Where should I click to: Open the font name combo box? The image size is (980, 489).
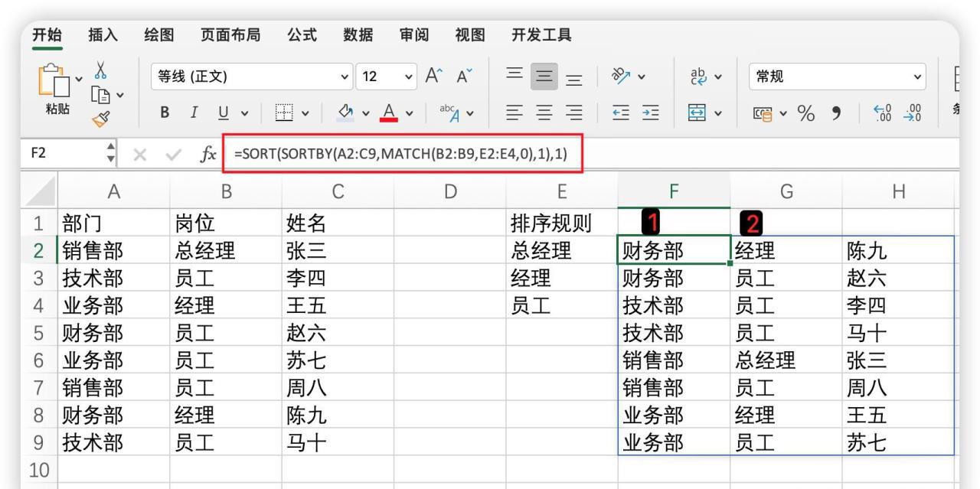click(252, 77)
